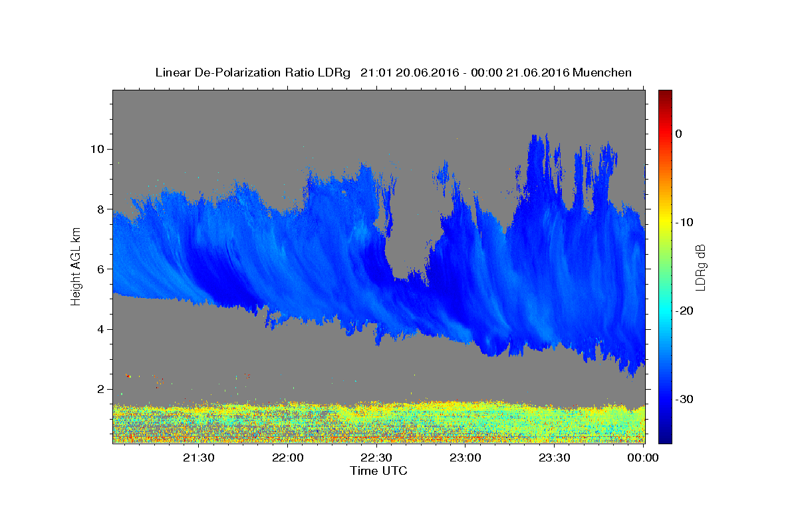Image resolution: width=798 pixels, height=532 pixels.
Task: Click the yellow region of the colorbar
Action: pyautogui.click(x=665, y=219)
